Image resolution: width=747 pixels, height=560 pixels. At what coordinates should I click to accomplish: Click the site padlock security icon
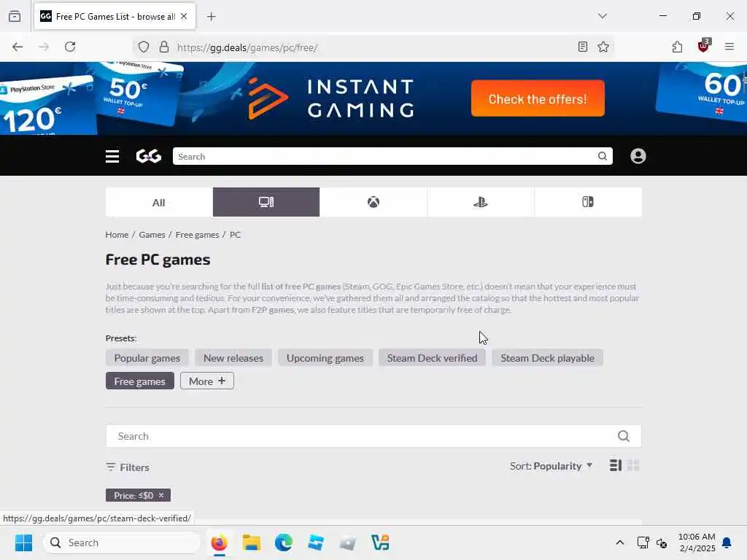click(x=164, y=47)
